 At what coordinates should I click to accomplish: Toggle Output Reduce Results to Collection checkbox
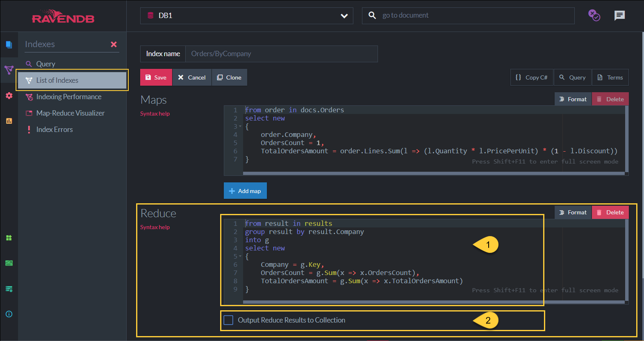(228, 320)
